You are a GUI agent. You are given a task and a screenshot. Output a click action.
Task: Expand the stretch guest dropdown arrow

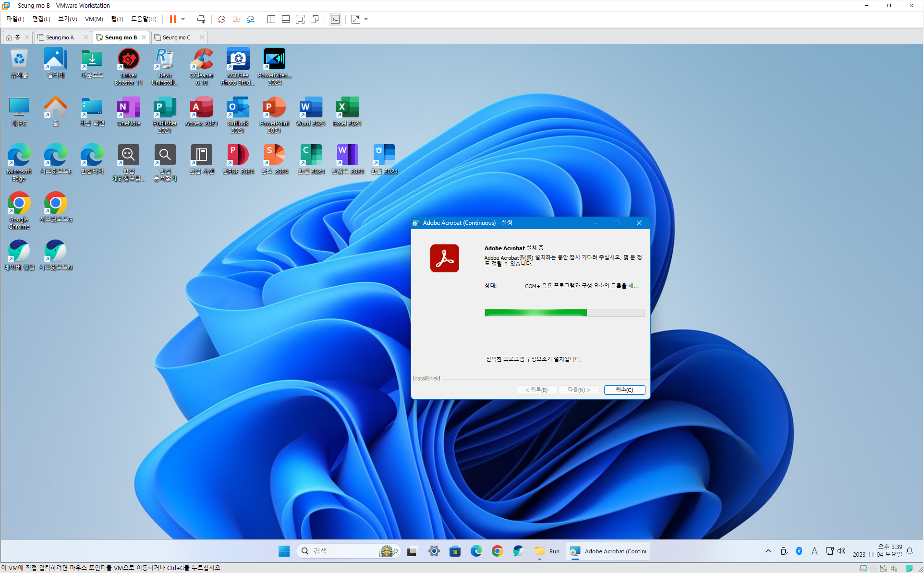(x=366, y=19)
